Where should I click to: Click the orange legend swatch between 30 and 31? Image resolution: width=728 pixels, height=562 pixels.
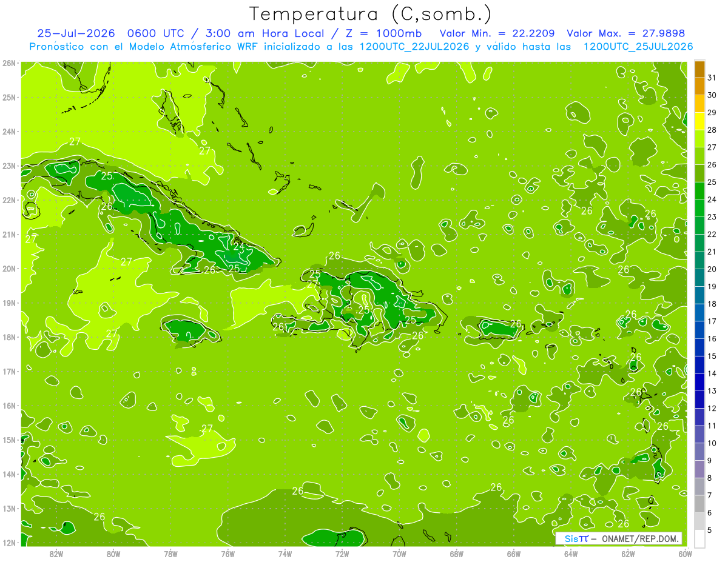pyautogui.click(x=699, y=86)
